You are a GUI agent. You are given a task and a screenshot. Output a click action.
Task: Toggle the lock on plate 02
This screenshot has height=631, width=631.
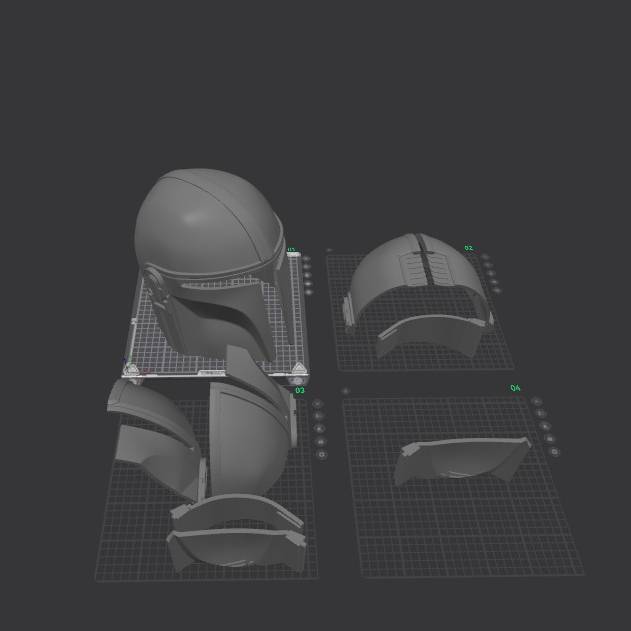[494, 282]
